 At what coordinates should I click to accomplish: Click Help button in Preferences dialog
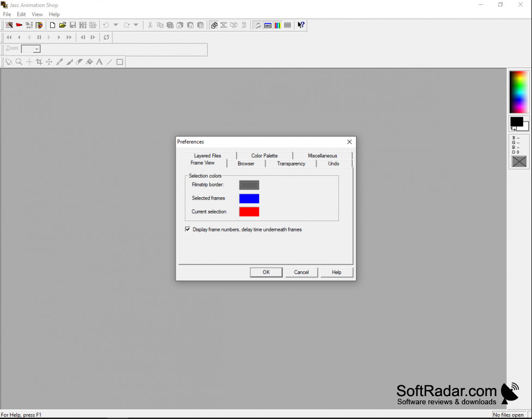pyautogui.click(x=336, y=272)
